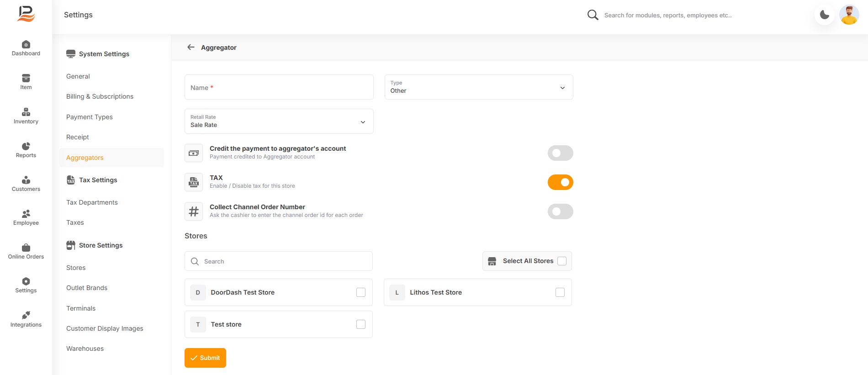This screenshot has height=375, width=868.
Task: Tick the DoorDash Test Store checkbox
Action: coord(361,292)
